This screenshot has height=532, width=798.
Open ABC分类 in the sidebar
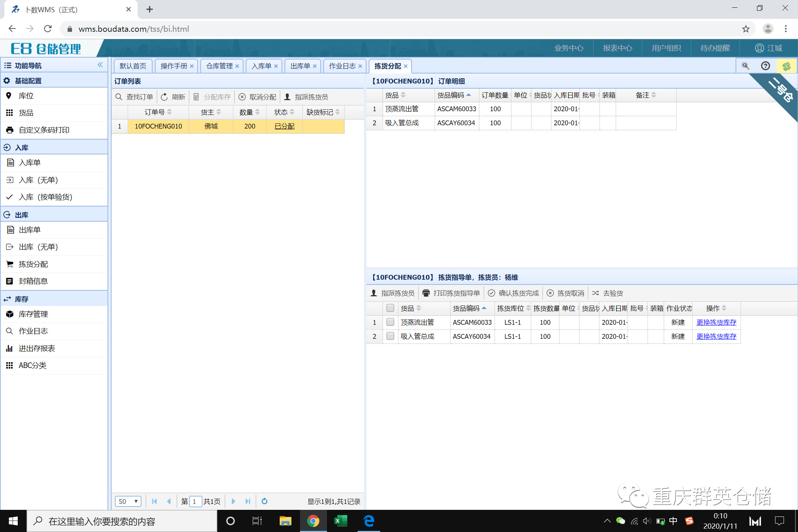click(x=54, y=365)
